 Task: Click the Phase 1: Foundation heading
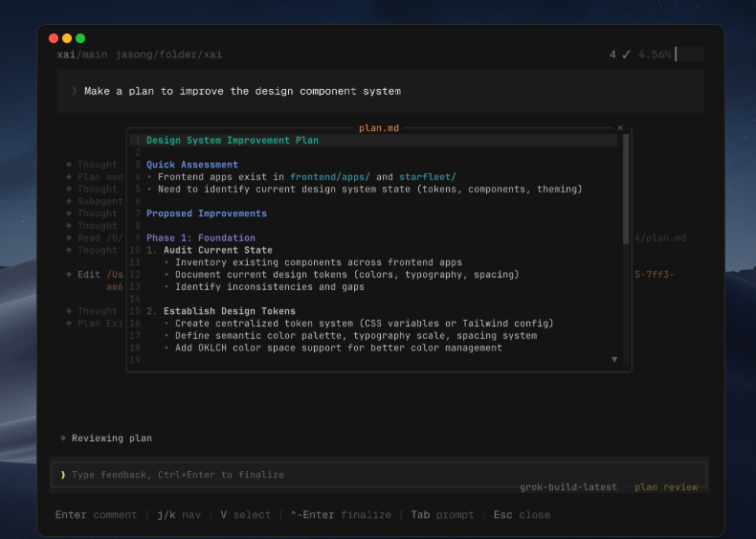201,237
